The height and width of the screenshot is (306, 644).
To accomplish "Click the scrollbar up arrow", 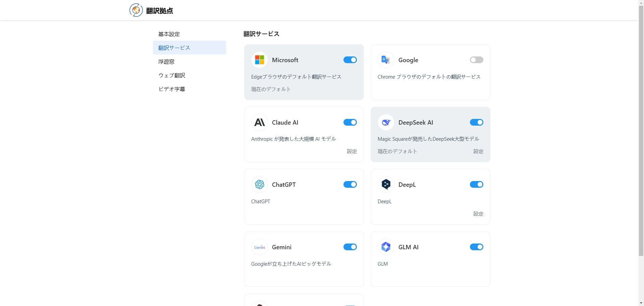I will pyautogui.click(x=641, y=3).
